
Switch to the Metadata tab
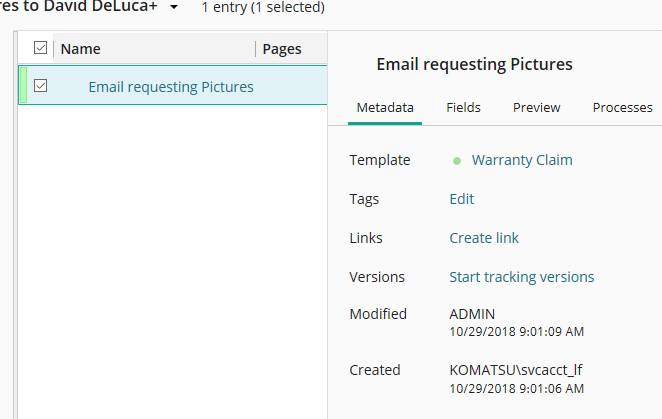385,107
